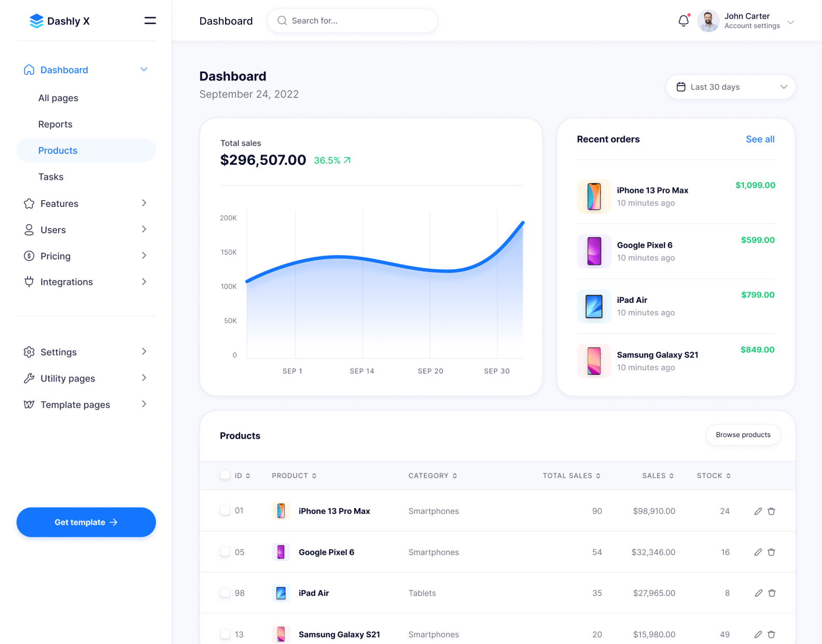Sort table by ID column arrows
This screenshot has height=644, width=822.
[248, 476]
